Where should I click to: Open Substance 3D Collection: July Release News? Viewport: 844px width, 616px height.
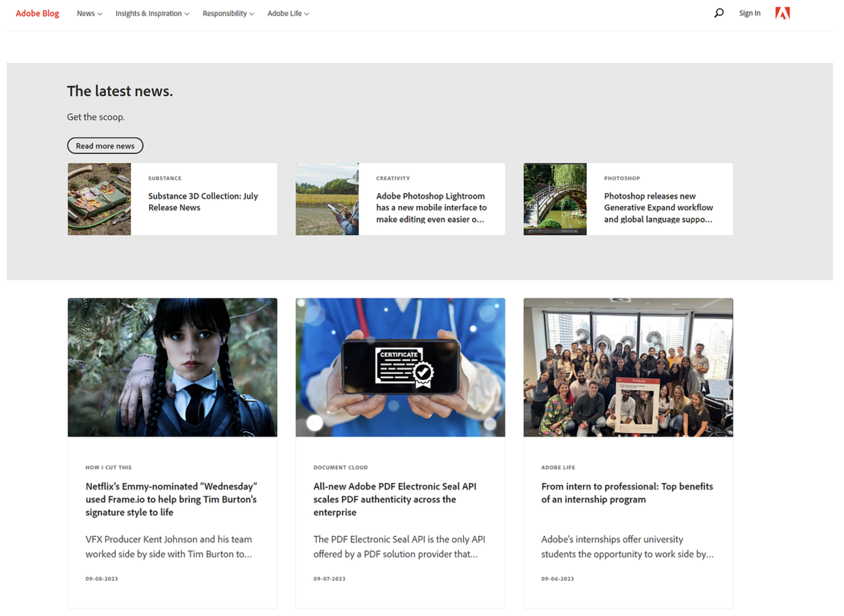coord(203,201)
